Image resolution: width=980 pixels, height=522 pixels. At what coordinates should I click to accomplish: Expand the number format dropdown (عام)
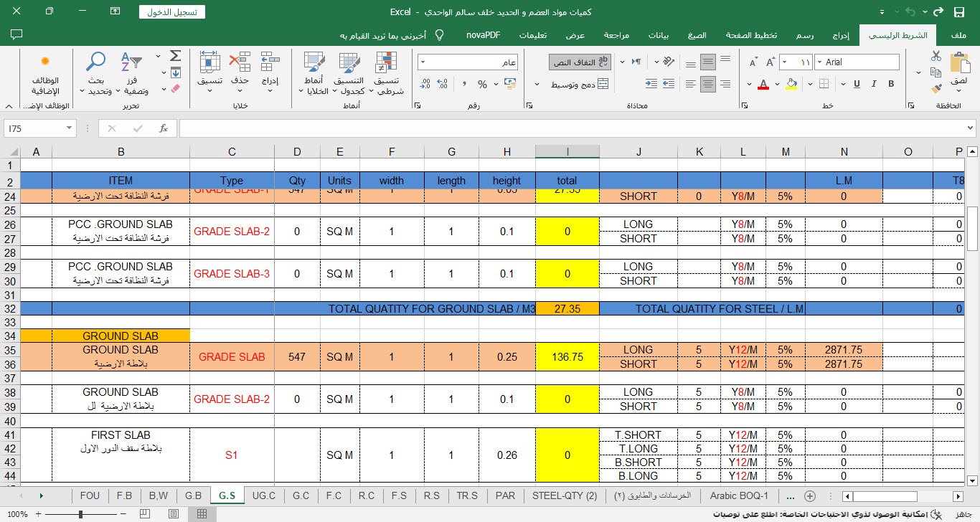(424, 62)
